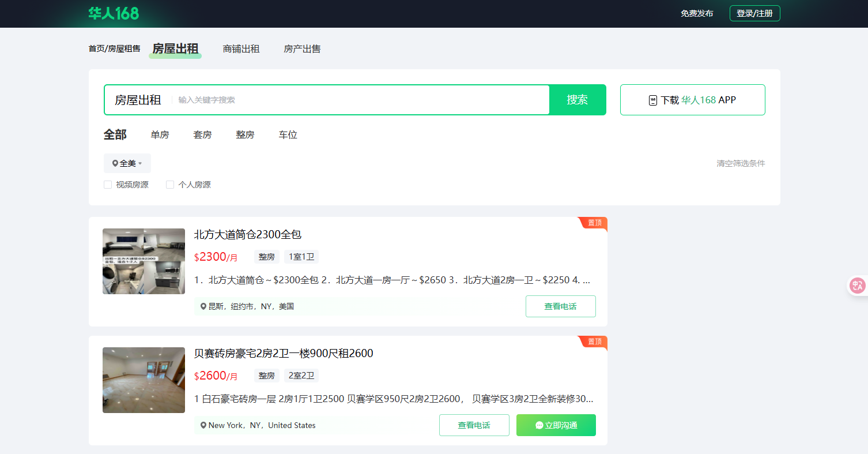The width and height of the screenshot is (868, 454).
Task: Click the translate floating icon on right edge
Action: [858, 286]
